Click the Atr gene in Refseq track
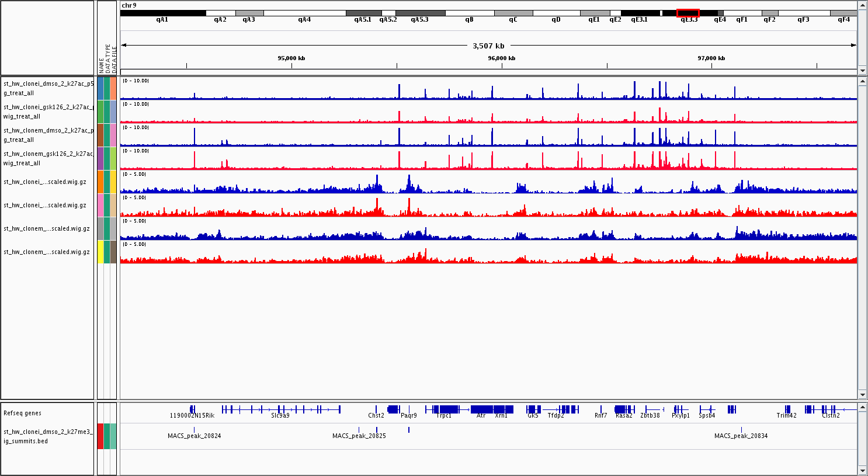 tap(482, 409)
